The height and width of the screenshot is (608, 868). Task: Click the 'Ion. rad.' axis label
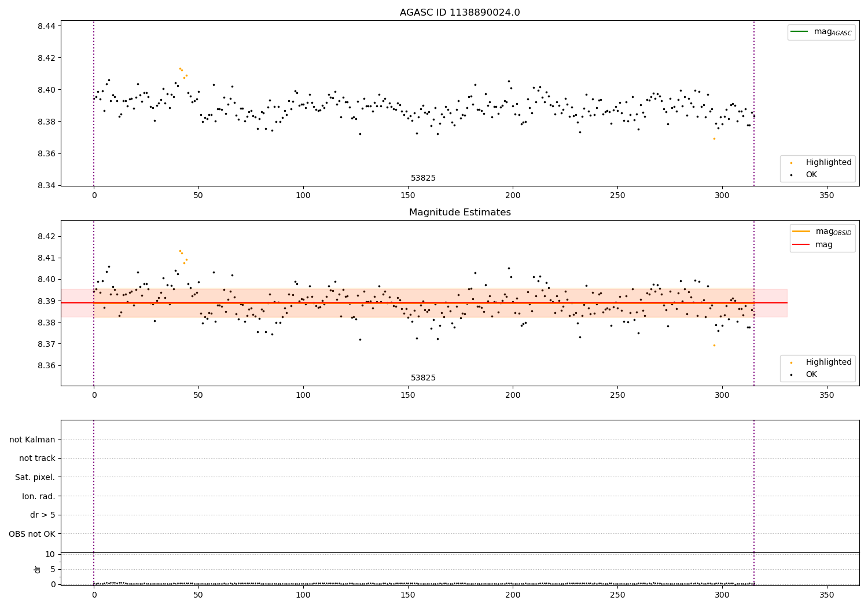click(39, 496)
